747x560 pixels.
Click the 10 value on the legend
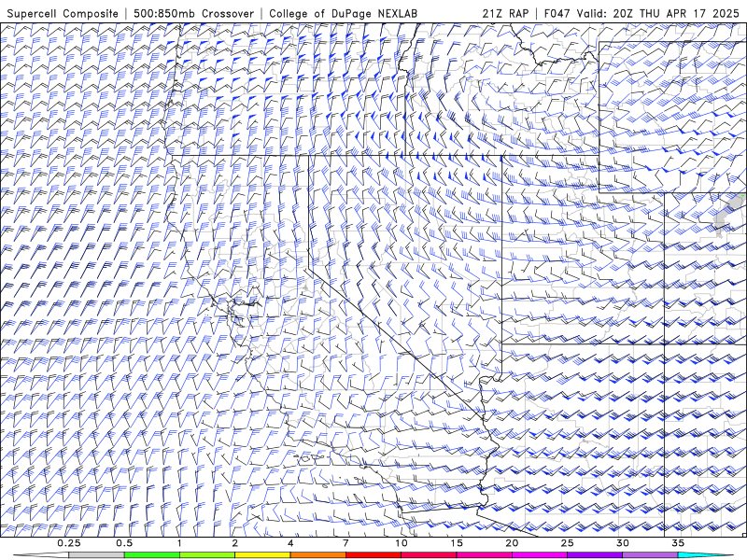[402, 543]
